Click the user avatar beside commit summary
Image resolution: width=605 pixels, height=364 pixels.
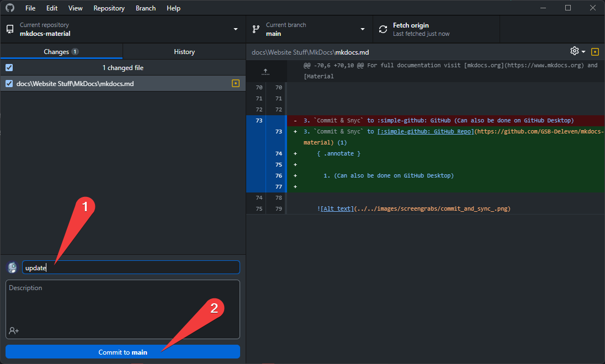(x=12, y=267)
